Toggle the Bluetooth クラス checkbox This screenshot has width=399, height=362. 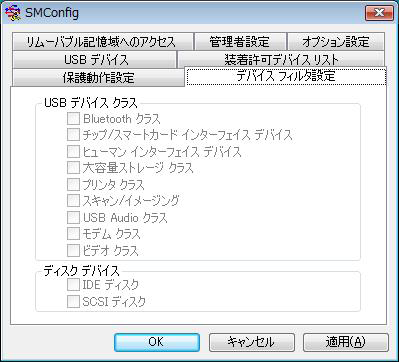[73, 119]
